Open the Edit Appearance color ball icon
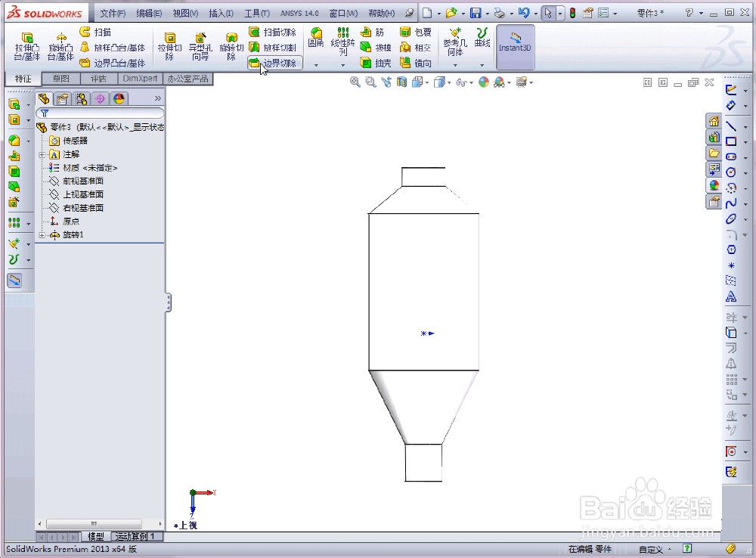756x558 pixels. (x=484, y=82)
